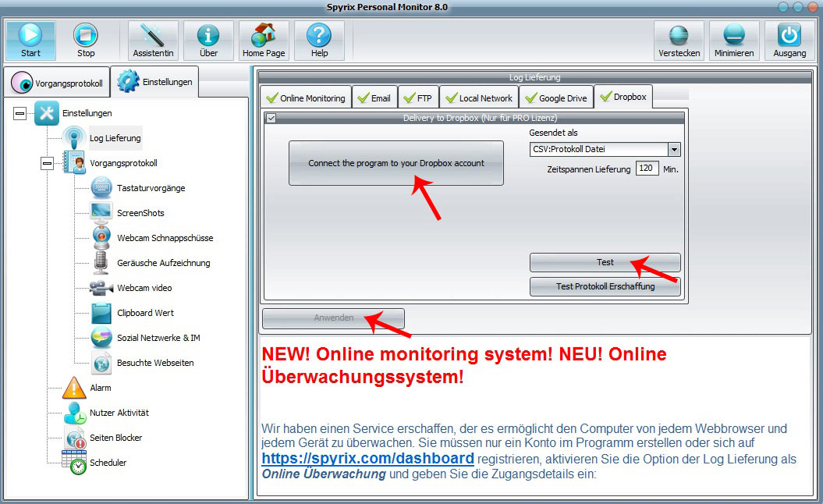Image resolution: width=823 pixels, height=504 pixels.
Task: Select the Alarm warning triangle icon
Action: click(74, 388)
